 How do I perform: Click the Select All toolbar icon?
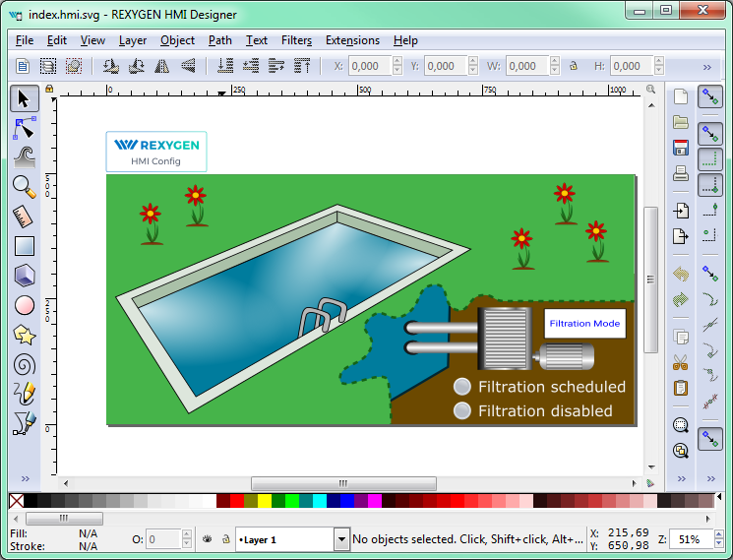(23, 66)
